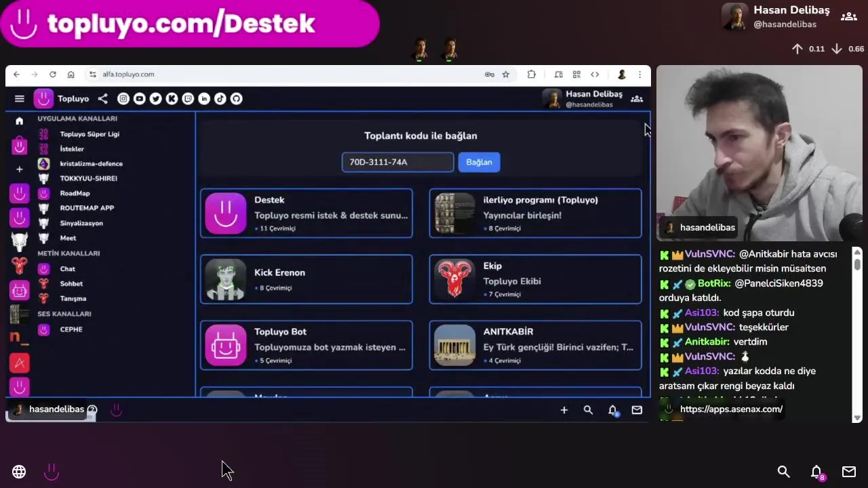The image size is (868, 488).
Task: Open the Kick Erenon community card
Action: (x=306, y=279)
